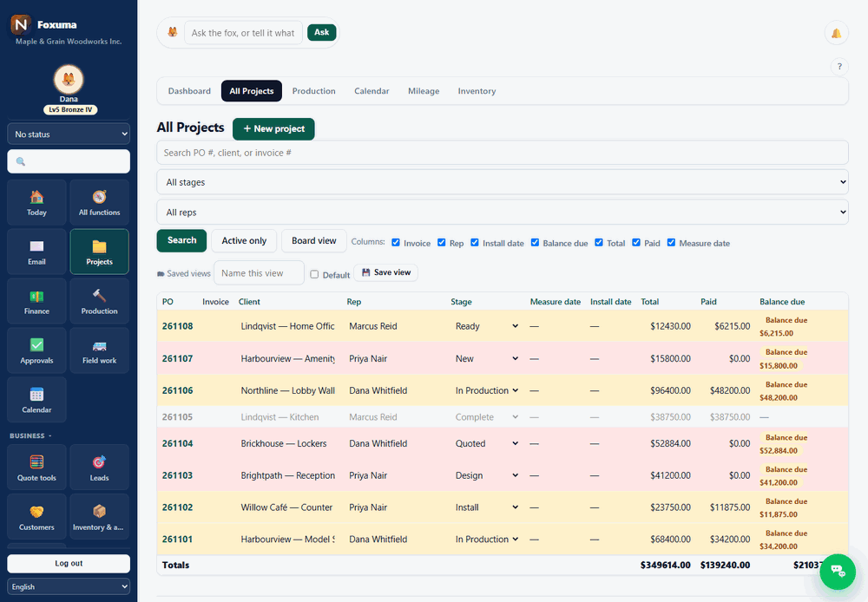This screenshot has height=602, width=868.
Task: Click Dana's fox avatar
Action: click(69, 79)
